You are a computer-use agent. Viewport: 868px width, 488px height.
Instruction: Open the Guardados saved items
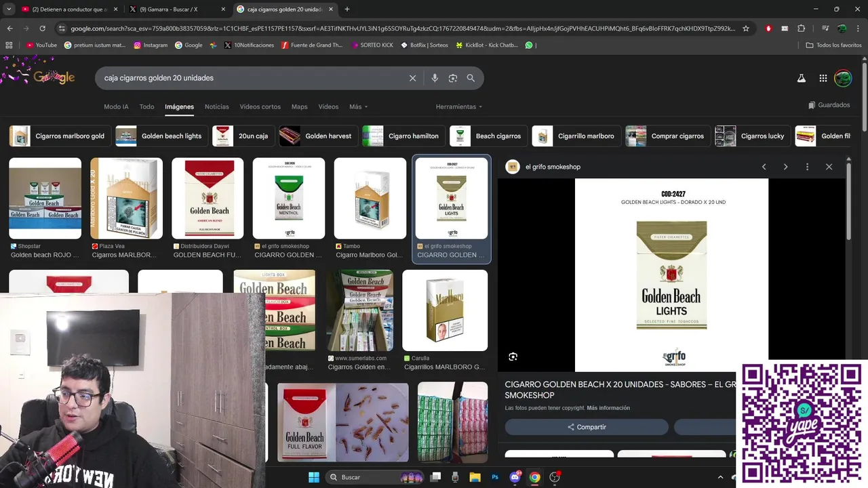(x=829, y=105)
